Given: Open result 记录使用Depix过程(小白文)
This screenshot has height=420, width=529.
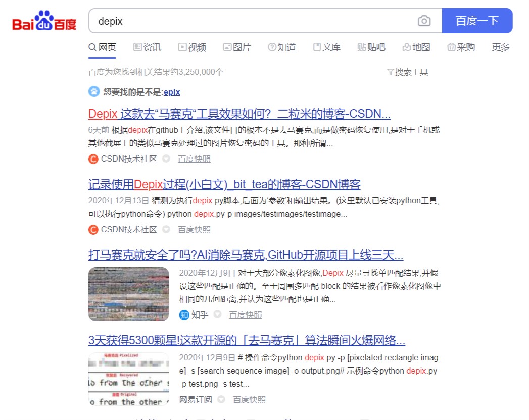Looking at the screenshot, I should [x=224, y=184].
